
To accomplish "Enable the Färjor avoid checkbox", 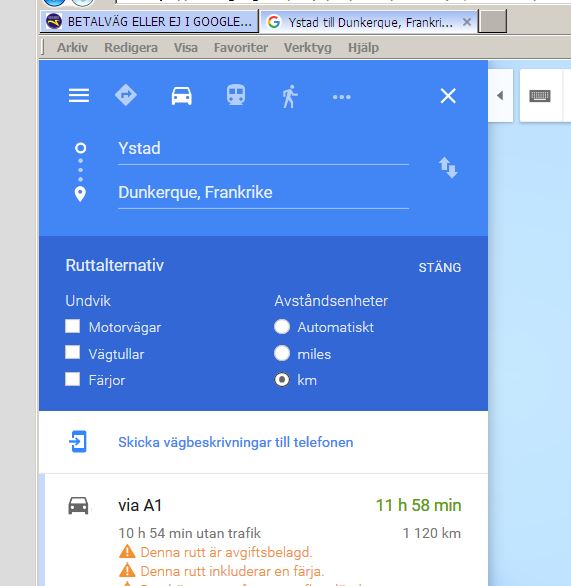I will (72, 379).
